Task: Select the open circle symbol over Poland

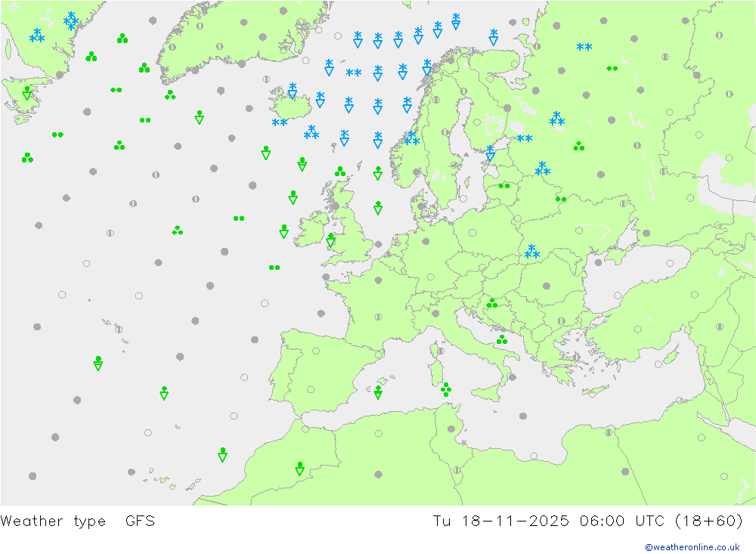Action: tap(472, 233)
